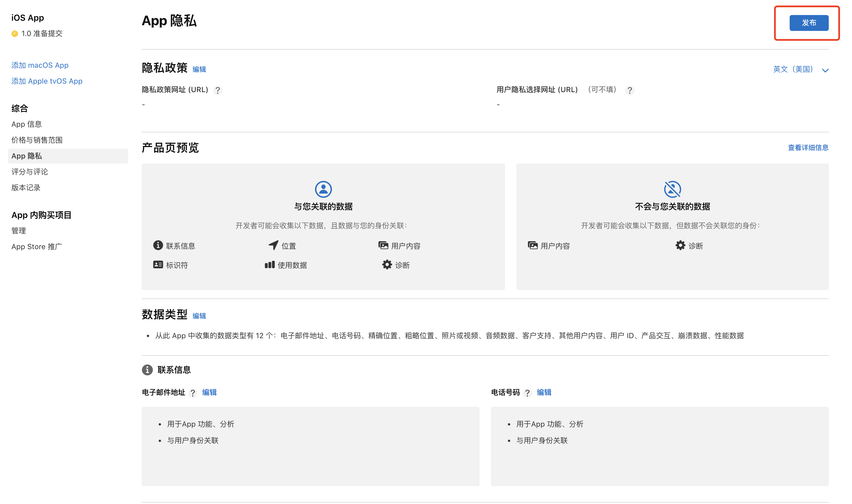Click the photo icon beside 用户内容 in linked data
The height and width of the screenshot is (504, 852).
383,245
